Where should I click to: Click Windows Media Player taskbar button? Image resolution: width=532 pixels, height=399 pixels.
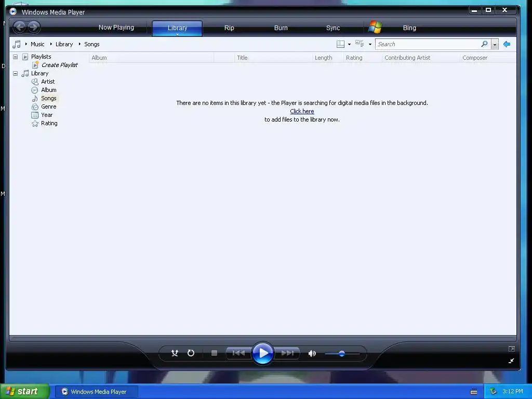[96, 392]
